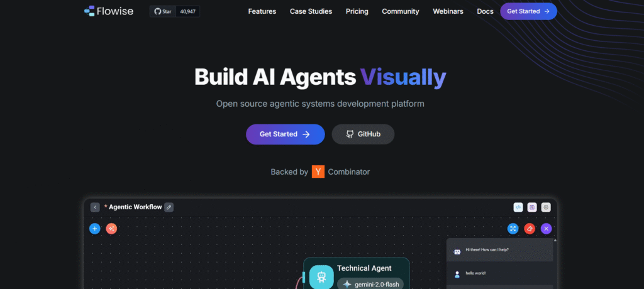
Task: Click the Y Combinator logo
Action: (318, 172)
